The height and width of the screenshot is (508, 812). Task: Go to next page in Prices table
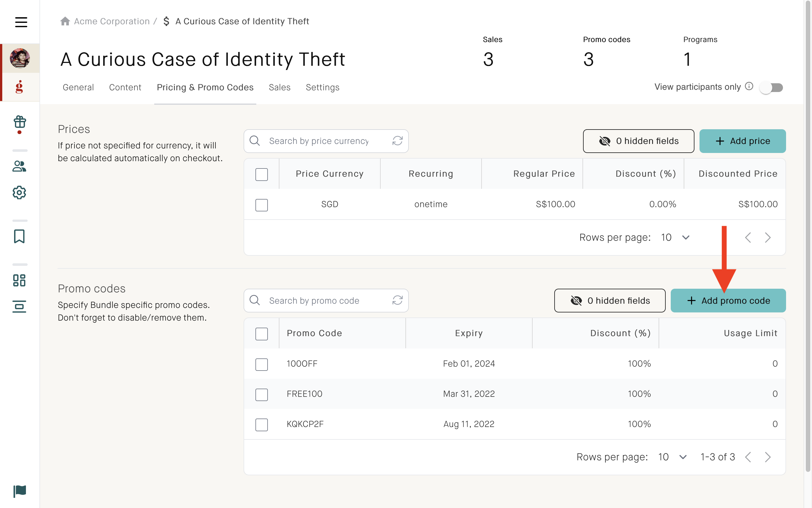768,238
